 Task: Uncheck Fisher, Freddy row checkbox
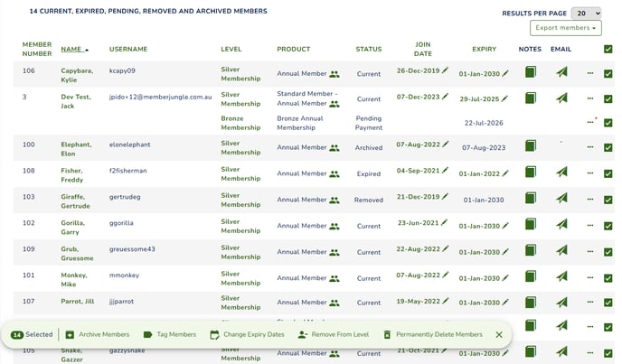[608, 173]
